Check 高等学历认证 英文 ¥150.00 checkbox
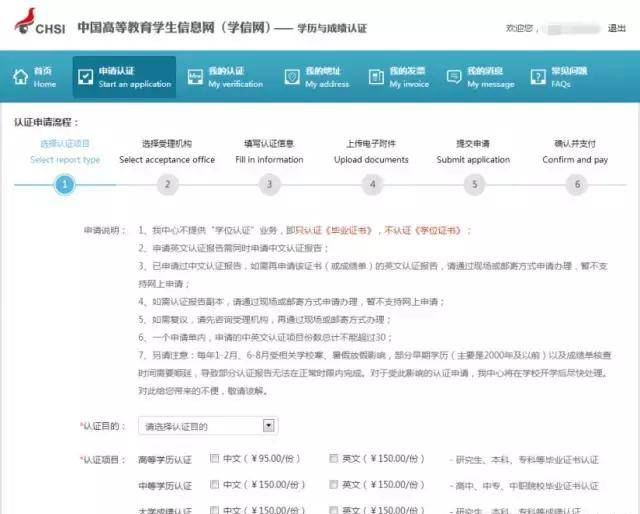Screen dimensions: 640x514 coord(333,458)
